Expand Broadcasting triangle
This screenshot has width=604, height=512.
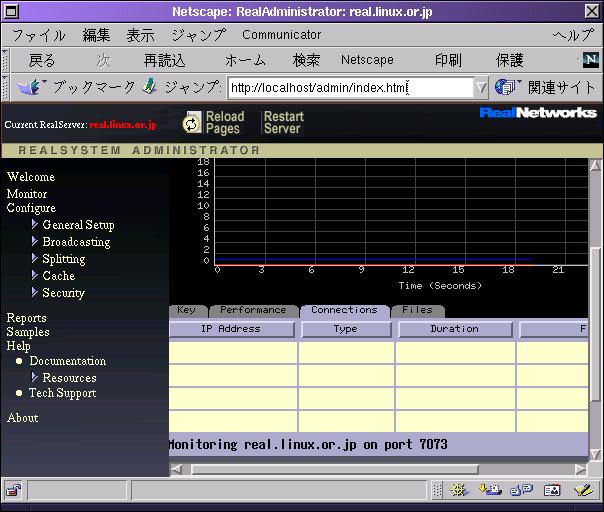35,241
